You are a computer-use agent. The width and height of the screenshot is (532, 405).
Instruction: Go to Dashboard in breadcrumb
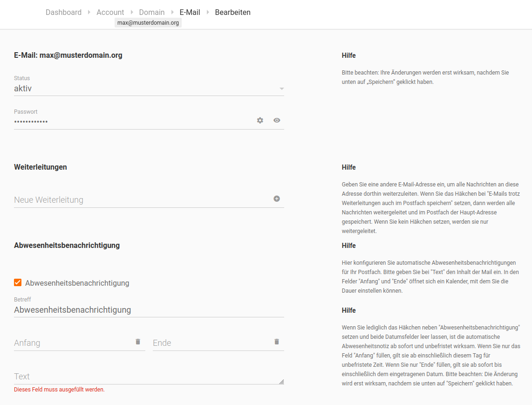(63, 12)
